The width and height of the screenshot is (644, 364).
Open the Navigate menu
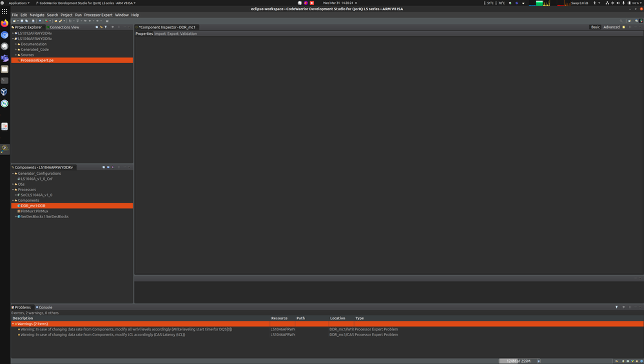click(x=37, y=15)
